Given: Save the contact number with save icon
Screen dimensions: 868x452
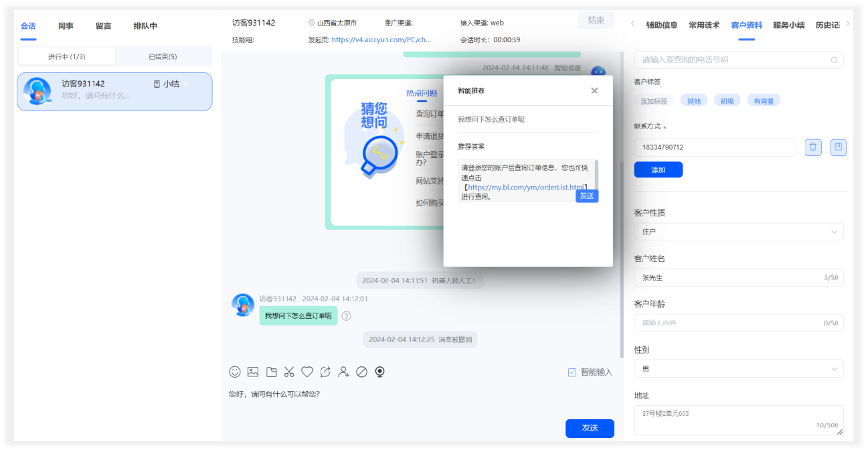Looking at the screenshot, I should (838, 147).
